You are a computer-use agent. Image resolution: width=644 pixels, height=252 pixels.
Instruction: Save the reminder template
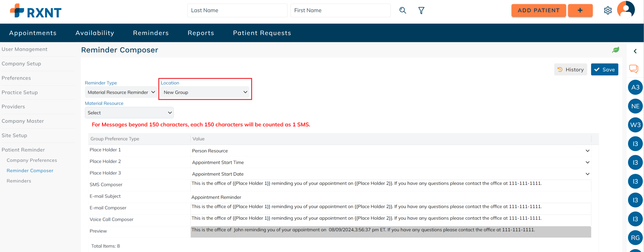(x=604, y=70)
